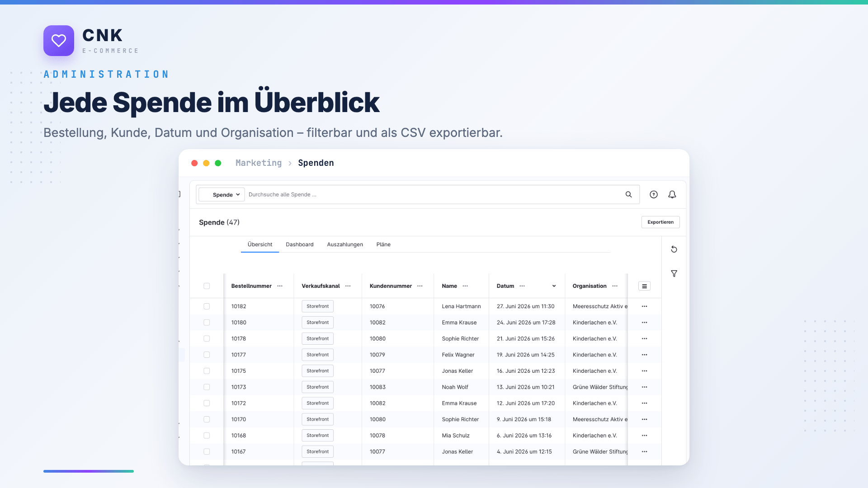
Task: Switch to the Dashboard tab
Action: 300,244
